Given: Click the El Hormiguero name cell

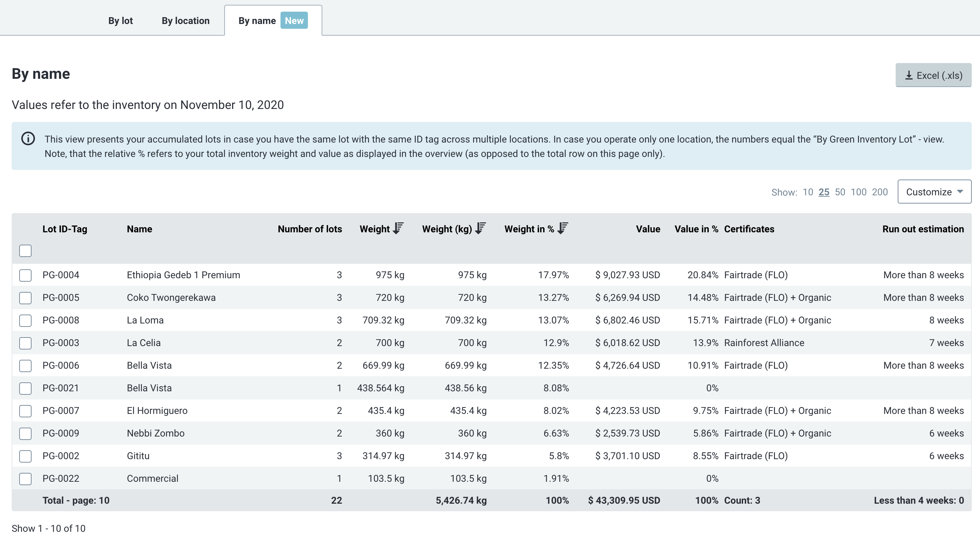Looking at the screenshot, I should click(157, 411).
